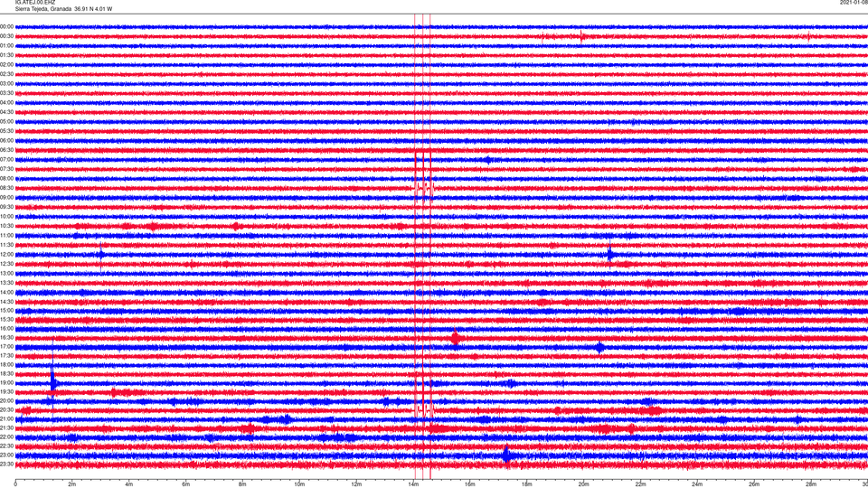Pick the 08:00 trace label
868x488 pixels.
coord(6,178)
